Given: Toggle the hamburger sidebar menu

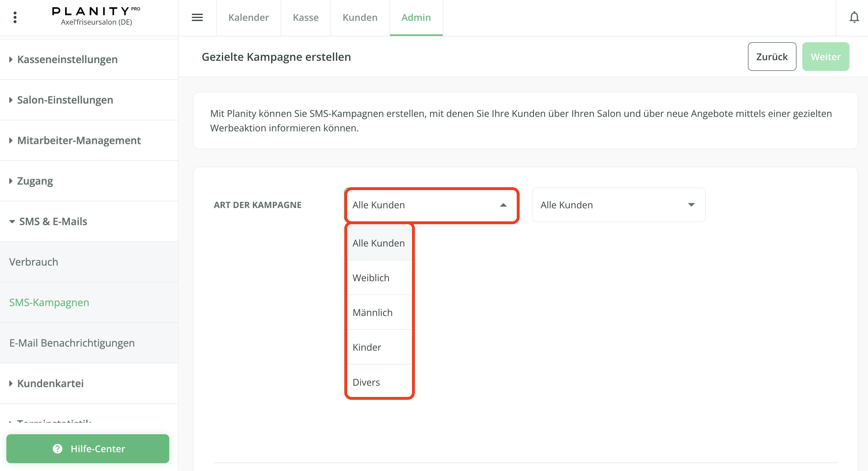Looking at the screenshot, I should pyautogui.click(x=197, y=18).
